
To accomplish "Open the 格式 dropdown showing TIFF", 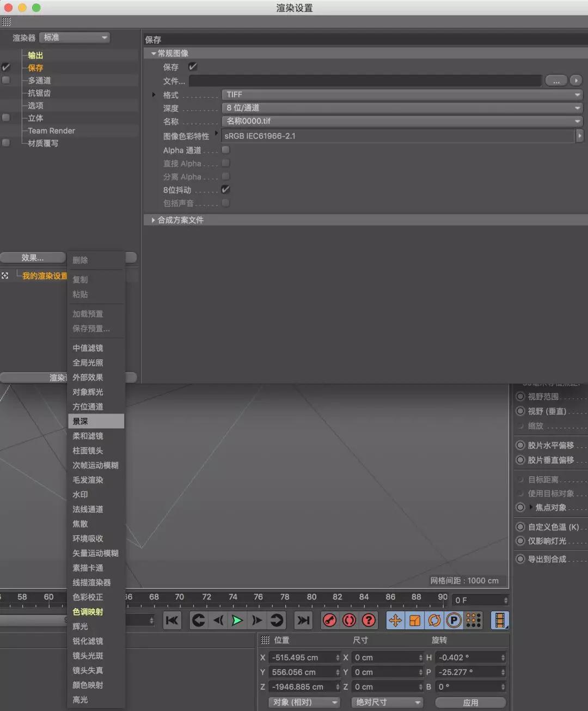I will [x=402, y=95].
